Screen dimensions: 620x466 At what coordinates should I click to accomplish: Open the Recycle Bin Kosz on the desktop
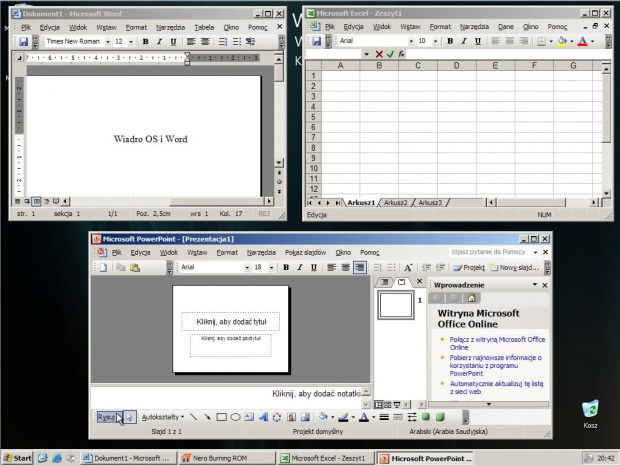[590, 414]
